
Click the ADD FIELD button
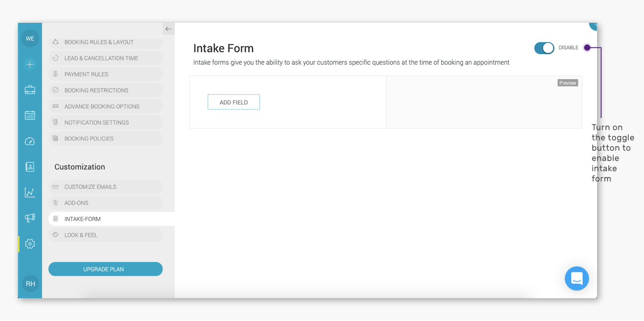233,102
